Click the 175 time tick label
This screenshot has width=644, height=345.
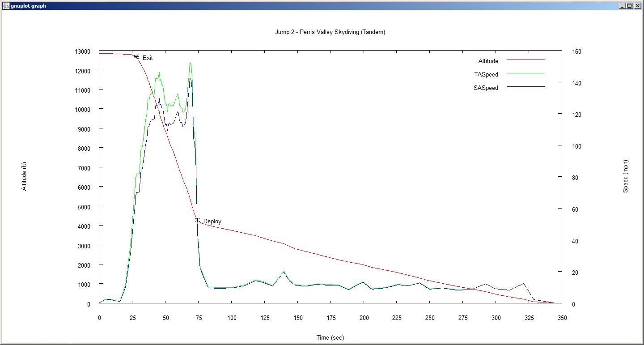pyautogui.click(x=331, y=318)
